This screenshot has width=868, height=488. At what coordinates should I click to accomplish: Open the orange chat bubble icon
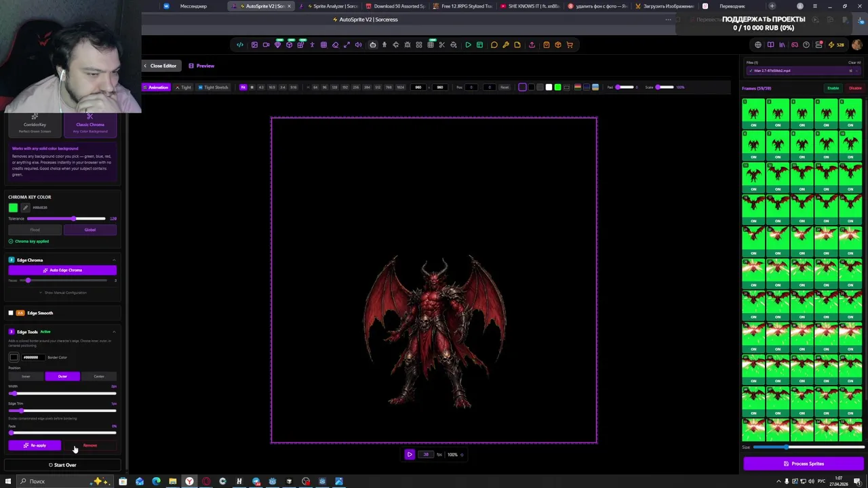click(494, 45)
